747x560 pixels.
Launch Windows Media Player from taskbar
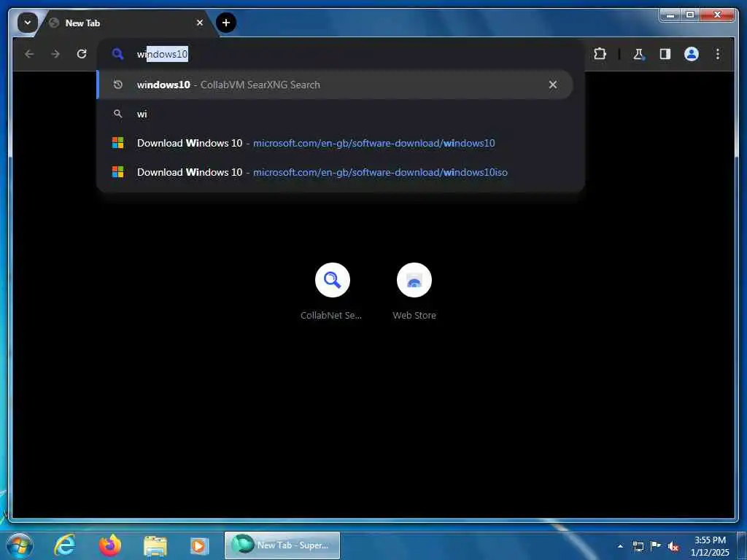click(x=198, y=545)
